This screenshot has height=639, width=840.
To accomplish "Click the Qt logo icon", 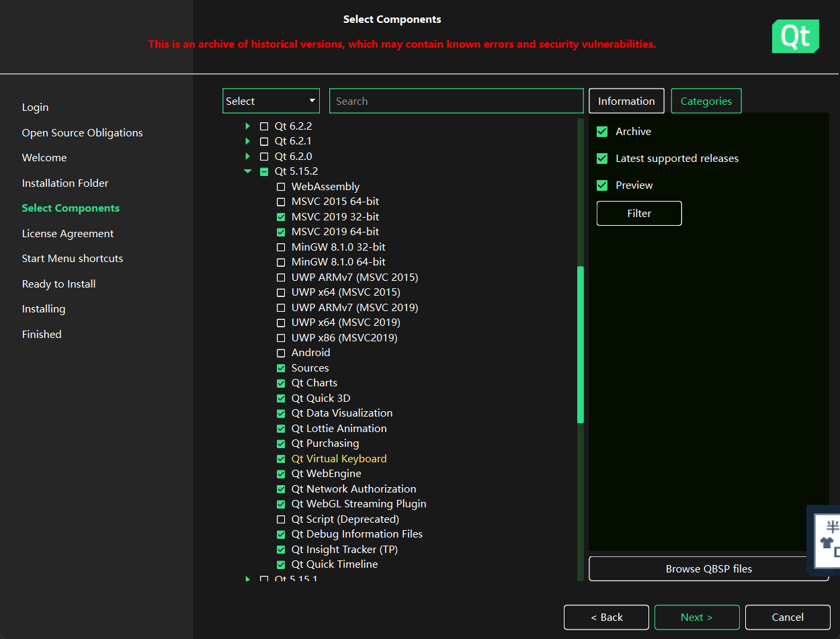I will tap(796, 36).
